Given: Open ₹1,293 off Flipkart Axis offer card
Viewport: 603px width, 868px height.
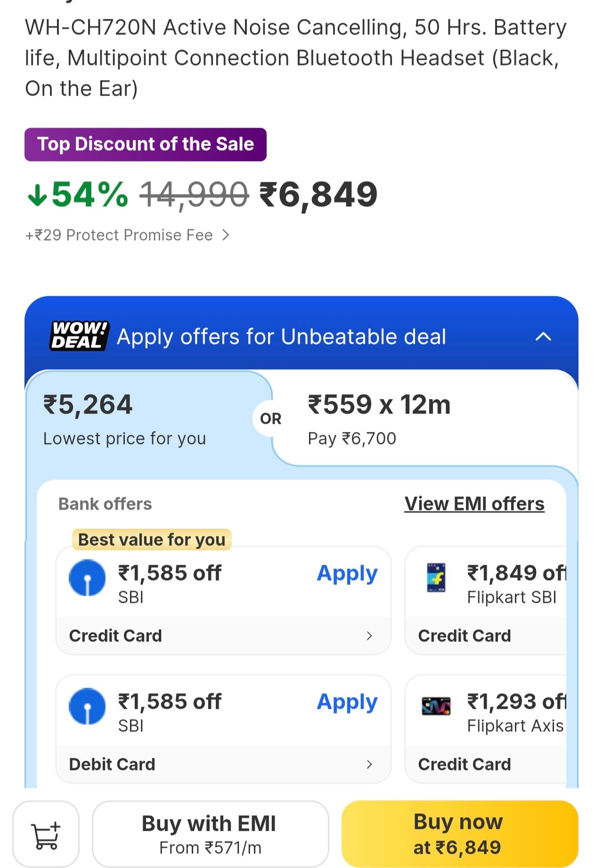Looking at the screenshot, I should coord(490,729).
